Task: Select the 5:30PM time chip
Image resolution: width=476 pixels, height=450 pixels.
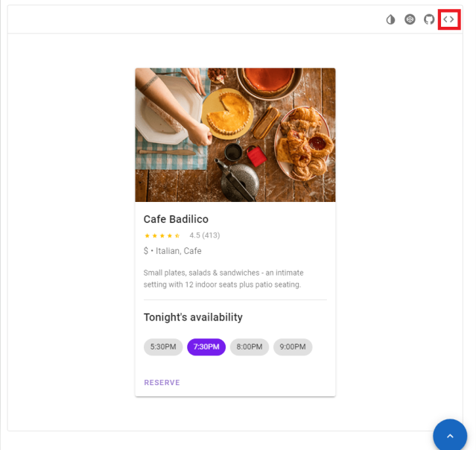Action: pyautogui.click(x=163, y=346)
